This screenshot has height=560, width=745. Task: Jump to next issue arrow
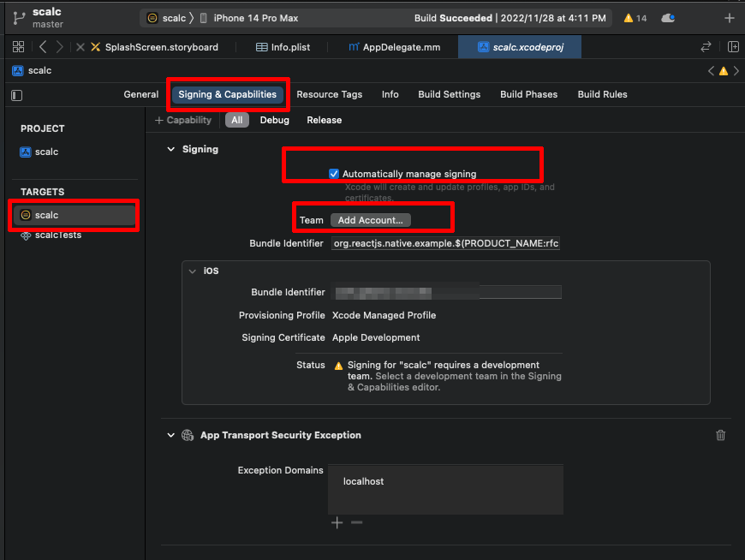tap(736, 71)
